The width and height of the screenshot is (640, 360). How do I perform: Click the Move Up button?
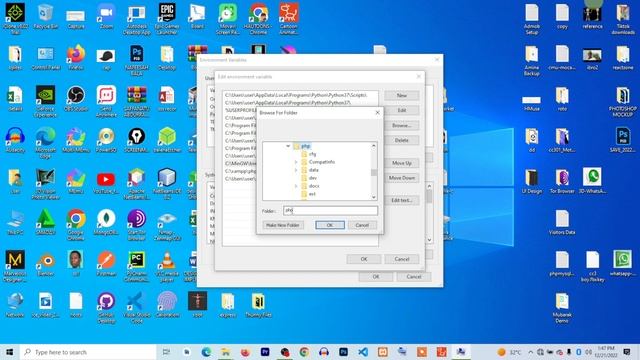click(x=402, y=163)
